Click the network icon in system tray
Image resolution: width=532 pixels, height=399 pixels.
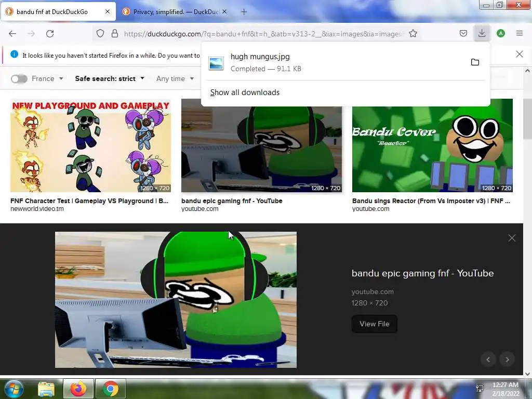point(480,389)
